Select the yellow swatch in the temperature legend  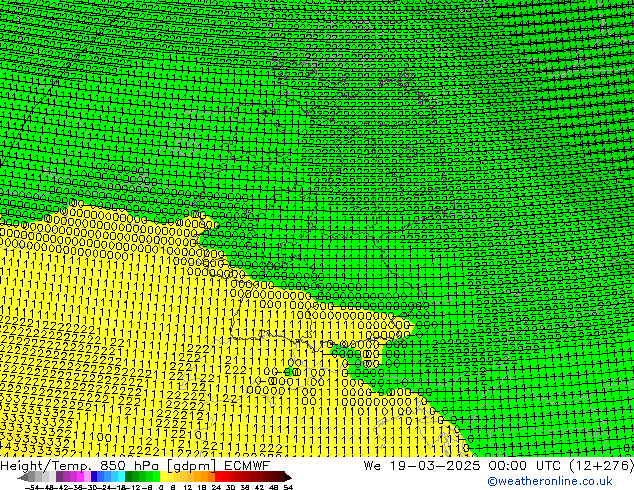(163, 477)
